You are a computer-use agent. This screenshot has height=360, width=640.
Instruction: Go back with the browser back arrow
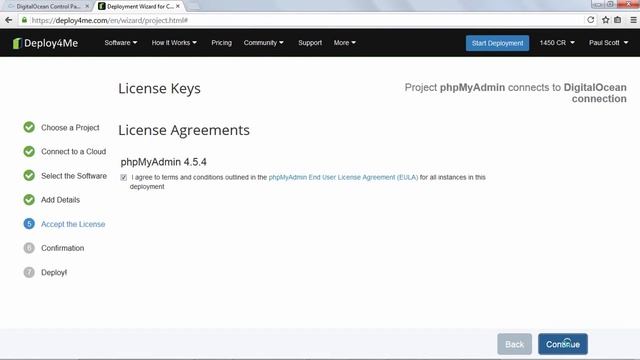point(9,20)
